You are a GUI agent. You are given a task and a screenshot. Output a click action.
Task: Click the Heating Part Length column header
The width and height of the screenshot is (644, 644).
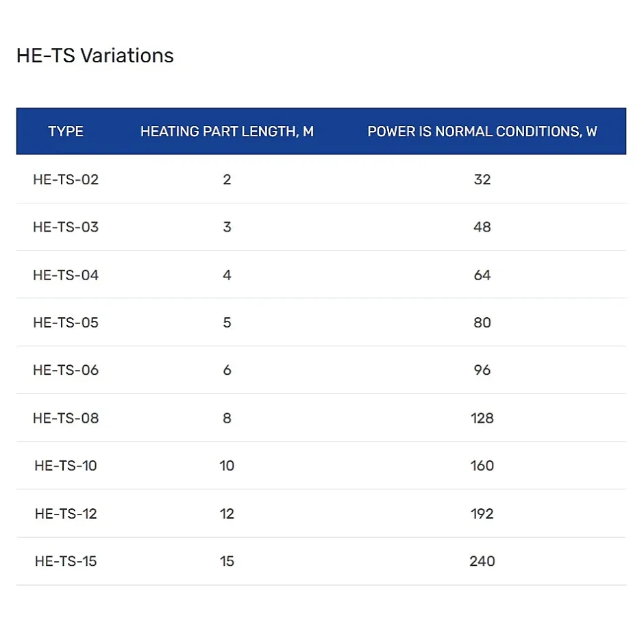227,132
